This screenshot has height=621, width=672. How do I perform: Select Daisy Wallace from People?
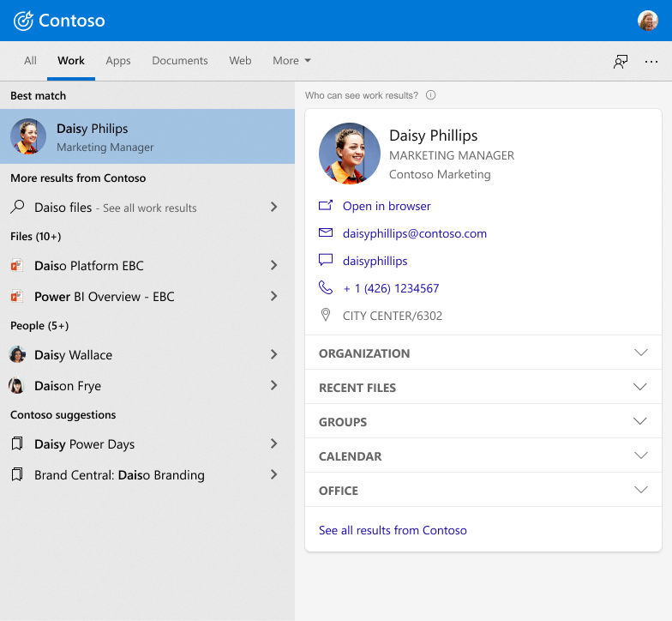(147, 355)
